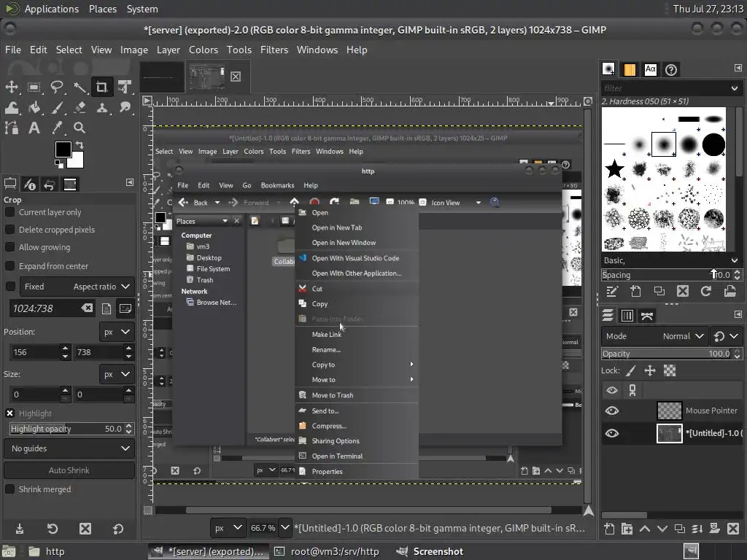Select the Warp Transform tool
The image size is (747, 560).
(12, 108)
